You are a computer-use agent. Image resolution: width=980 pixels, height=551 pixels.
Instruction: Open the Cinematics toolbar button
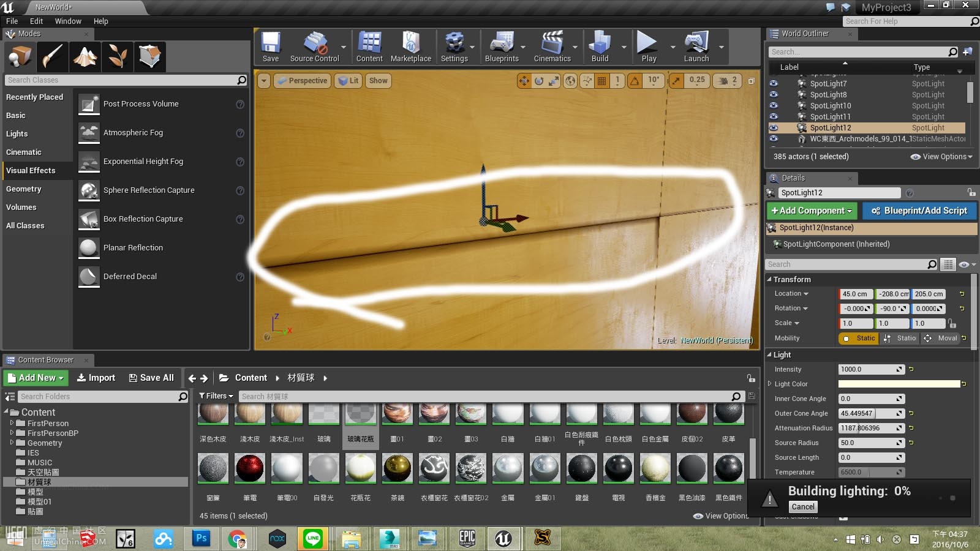pos(552,47)
